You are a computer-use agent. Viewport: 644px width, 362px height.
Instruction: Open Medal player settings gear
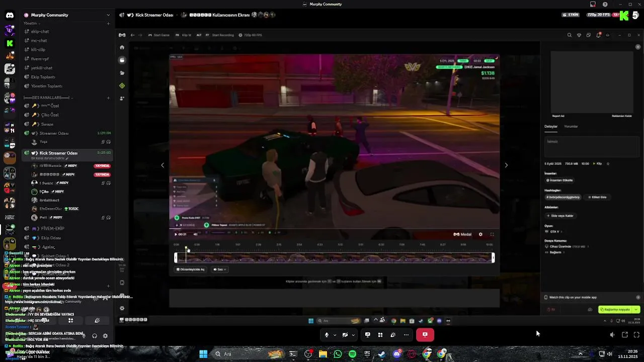(480, 234)
